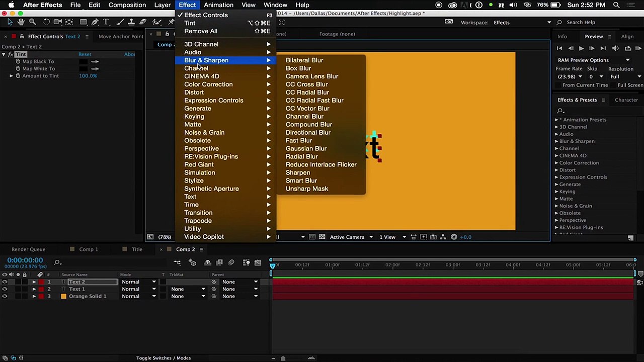Viewport: 644px width, 362px height.
Task: Expand the Amount to Tint property
Action: click(x=11, y=76)
